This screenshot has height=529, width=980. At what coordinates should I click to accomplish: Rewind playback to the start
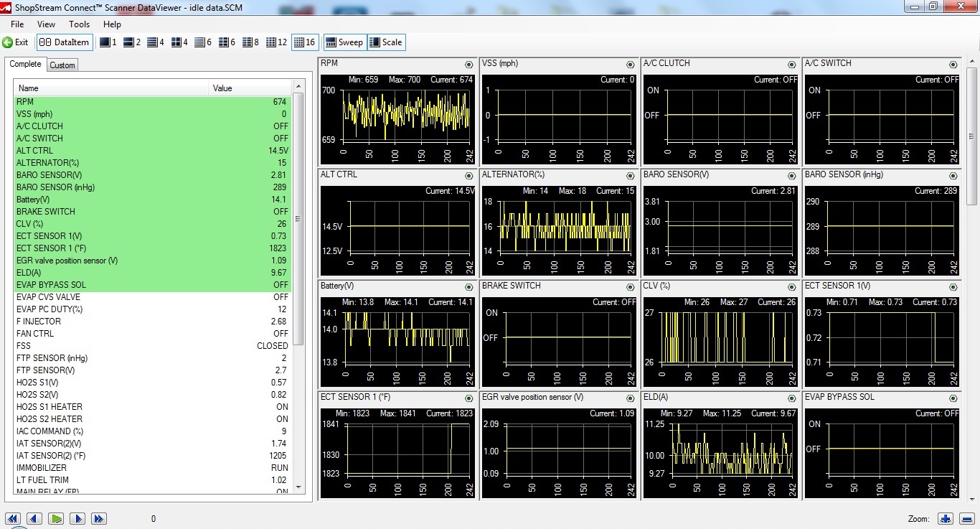pyautogui.click(x=13, y=518)
